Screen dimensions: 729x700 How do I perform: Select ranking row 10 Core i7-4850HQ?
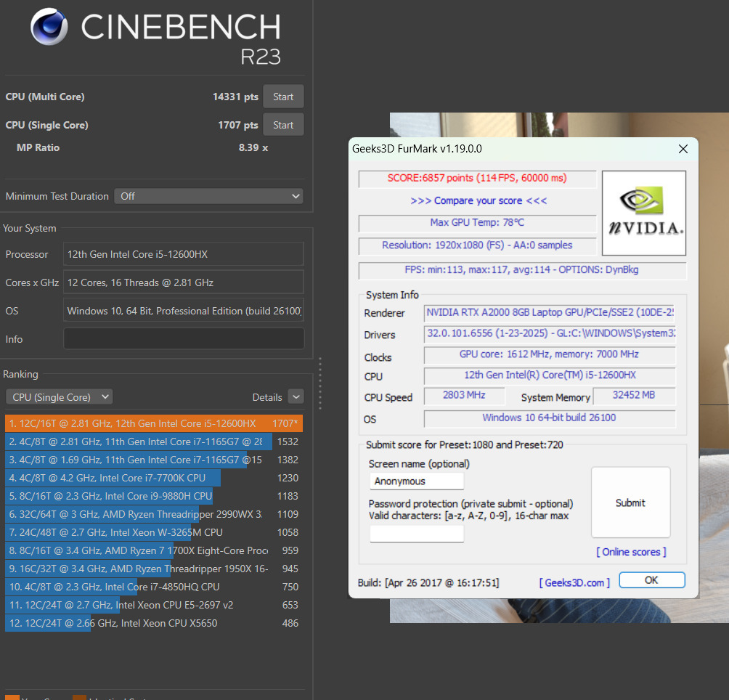tap(154, 587)
